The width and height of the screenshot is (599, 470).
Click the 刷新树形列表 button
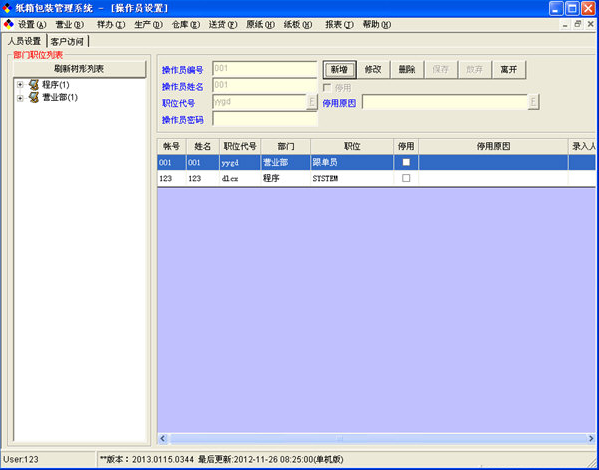[79, 69]
